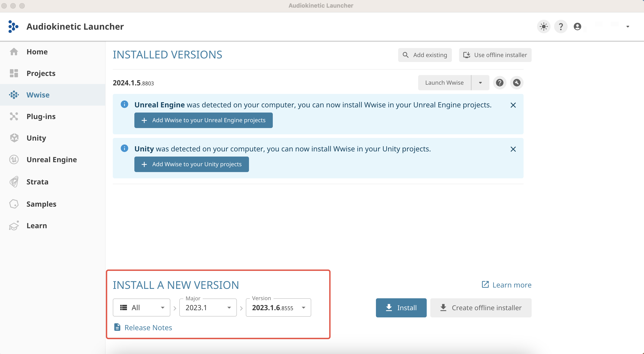Add Wwise to your Unreal Engine projects
Viewport: 644px width, 354px height.
203,120
